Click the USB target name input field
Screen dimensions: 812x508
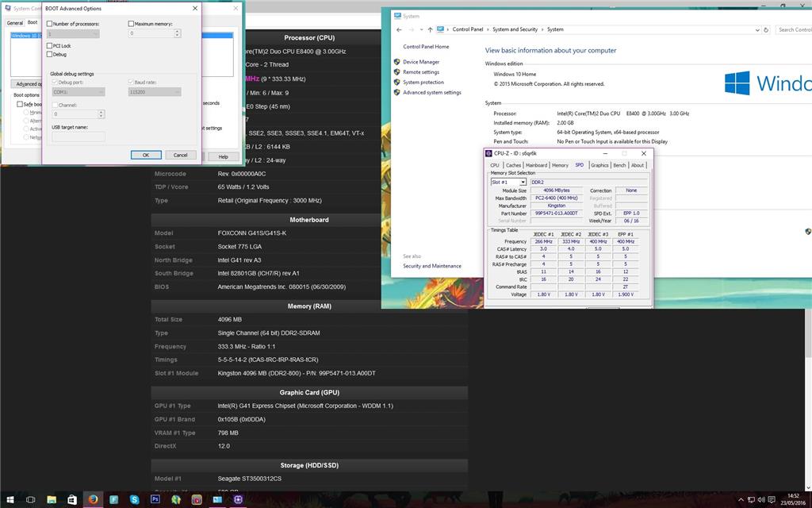(x=79, y=135)
